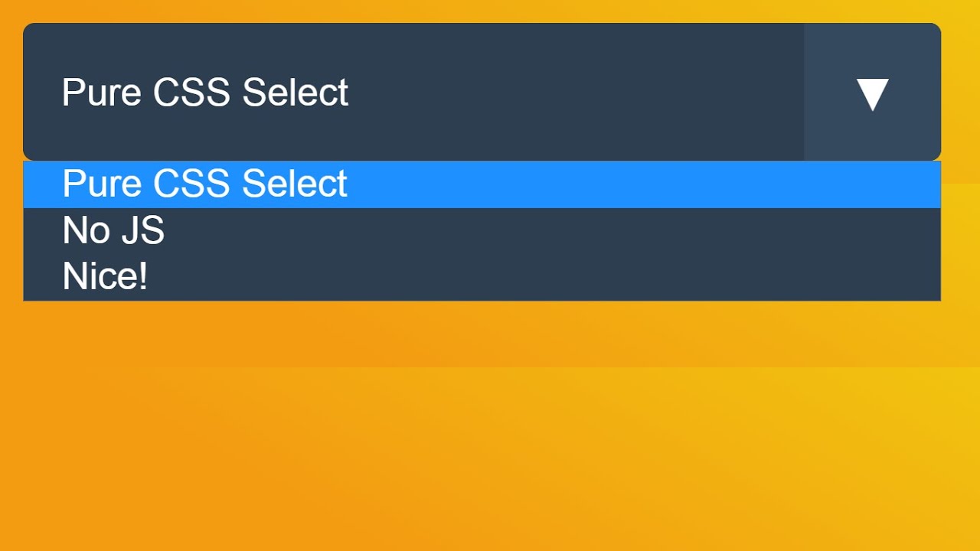
Task: Choose "Nice!" from the dropdown list
Action: point(105,276)
